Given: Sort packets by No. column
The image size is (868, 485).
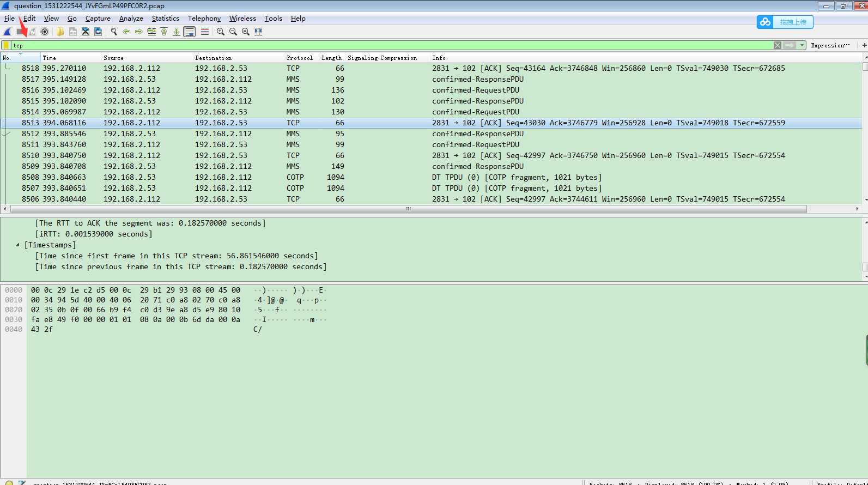Looking at the screenshot, I should tap(20, 58).
